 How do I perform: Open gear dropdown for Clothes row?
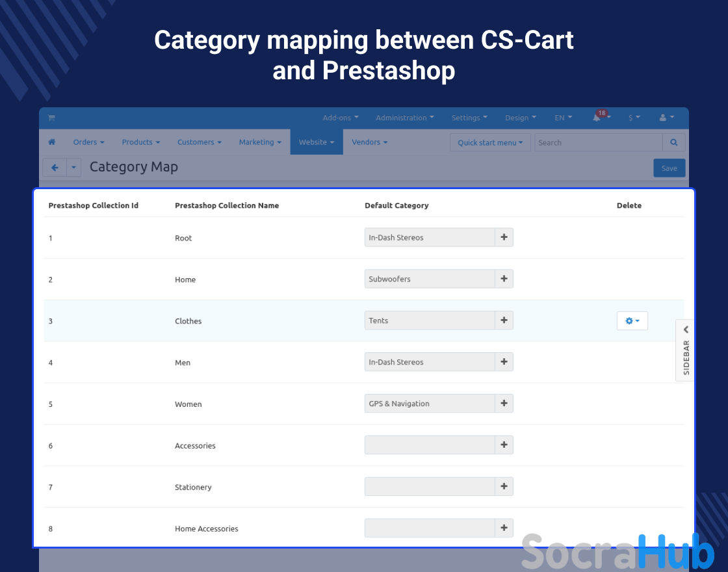(x=632, y=321)
